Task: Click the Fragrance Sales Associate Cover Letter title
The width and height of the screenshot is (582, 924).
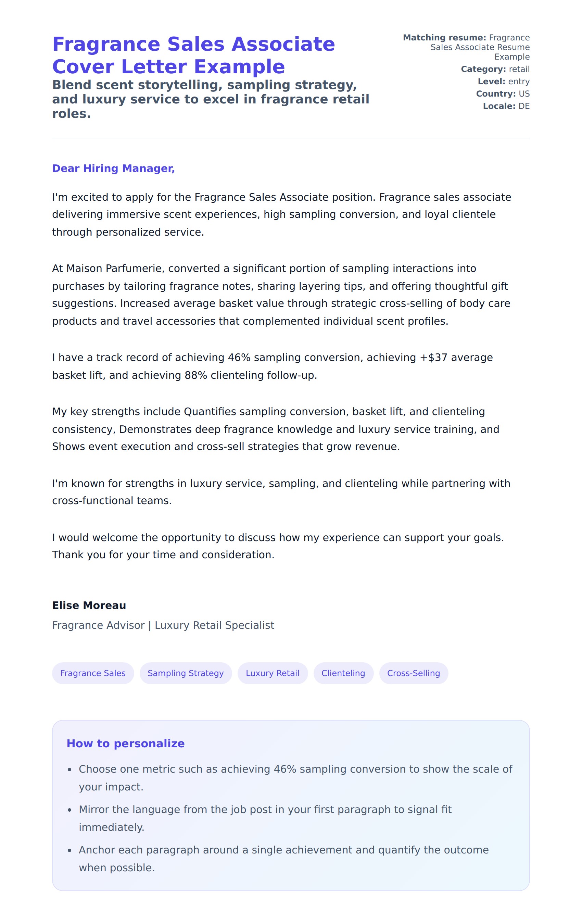Action: [x=193, y=55]
